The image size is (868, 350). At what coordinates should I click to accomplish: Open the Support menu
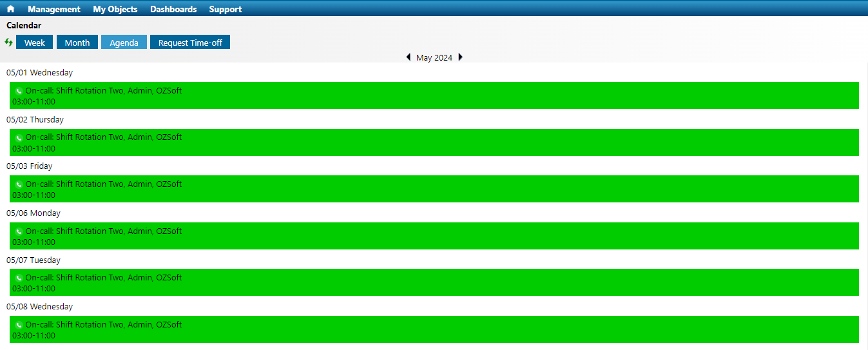[225, 9]
